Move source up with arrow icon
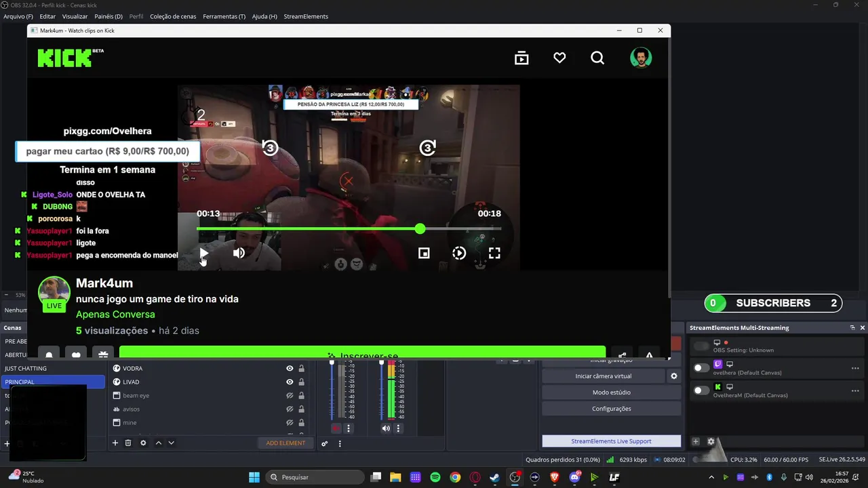The height and width of the screenshot is (488, 868). point(159,443)
